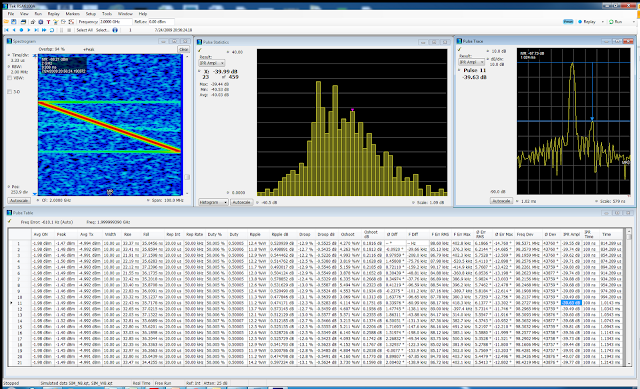Open the Result dropdown in Pulse Trace

pos(471,62)
